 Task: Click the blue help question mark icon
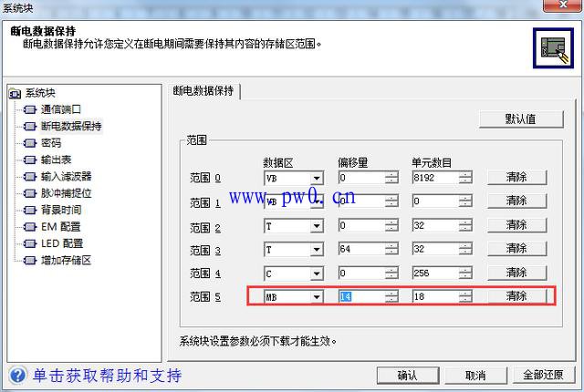[x=18, y=375]
